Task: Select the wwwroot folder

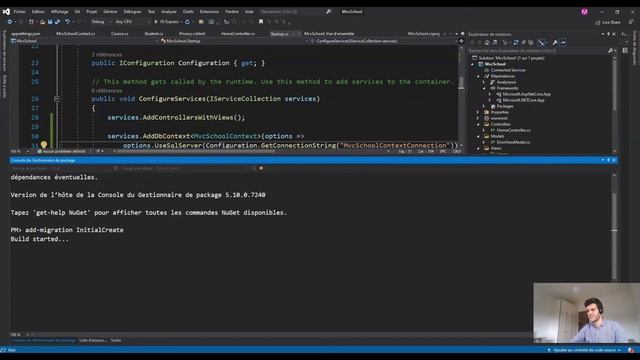Action: tap(498, 118)
